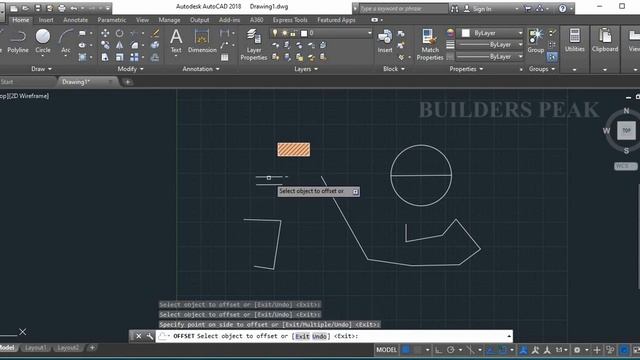Open the lineweight ByLayer dropdown

click(489, 45)
